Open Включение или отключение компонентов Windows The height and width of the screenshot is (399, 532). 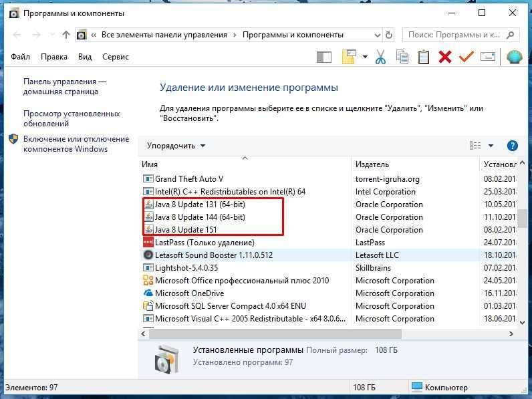[x=76, y=144]
